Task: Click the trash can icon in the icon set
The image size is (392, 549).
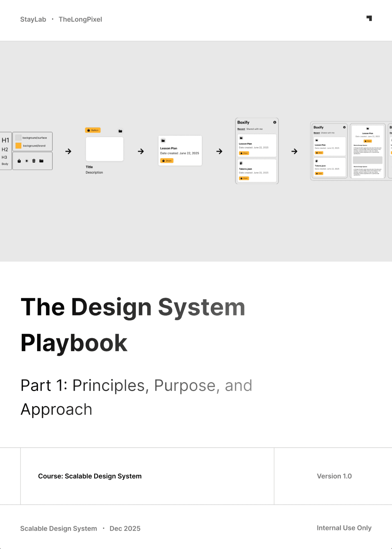Action: point(34,161)
